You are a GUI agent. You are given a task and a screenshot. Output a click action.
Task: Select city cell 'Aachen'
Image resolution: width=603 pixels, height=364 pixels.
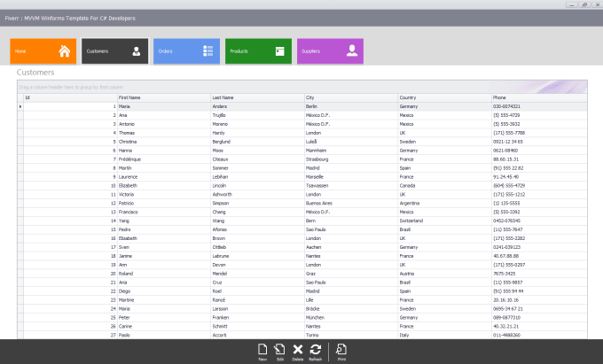(351, 247)
